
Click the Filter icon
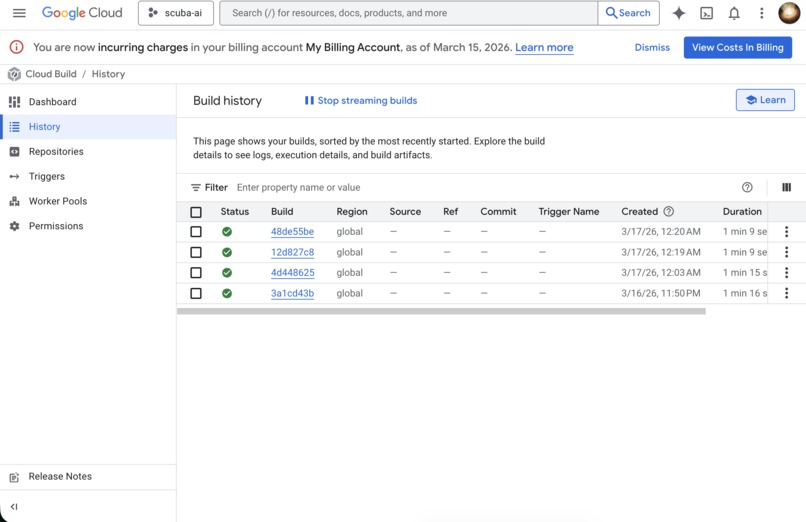[x=196, y=188]
